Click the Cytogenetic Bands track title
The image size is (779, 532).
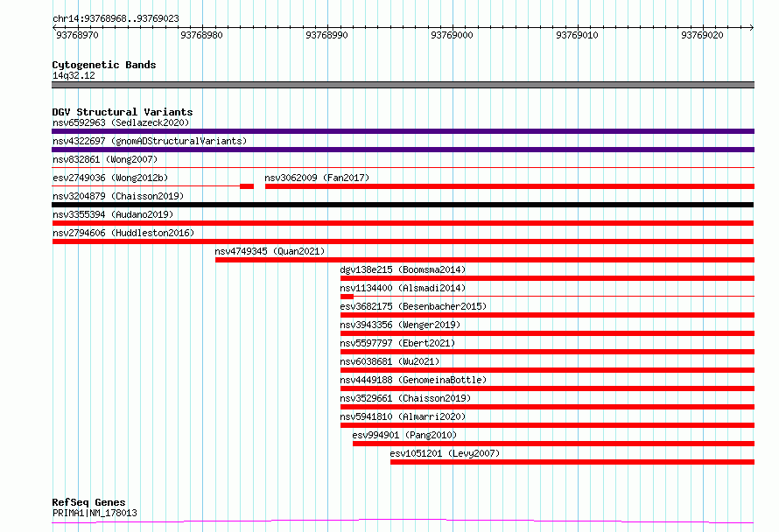point(104,65)
